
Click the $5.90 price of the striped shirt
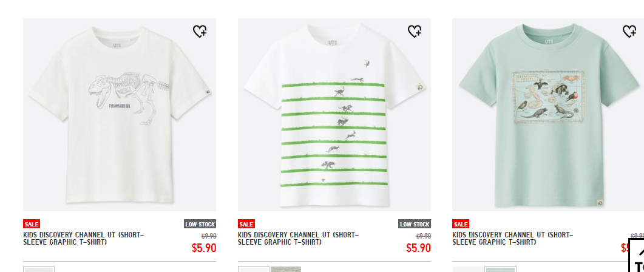(x=419, y=248)
